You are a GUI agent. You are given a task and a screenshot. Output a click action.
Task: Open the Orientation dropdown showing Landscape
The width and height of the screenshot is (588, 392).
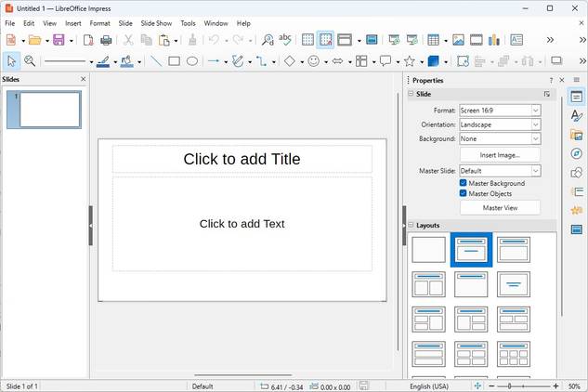[x=500, y=124]
